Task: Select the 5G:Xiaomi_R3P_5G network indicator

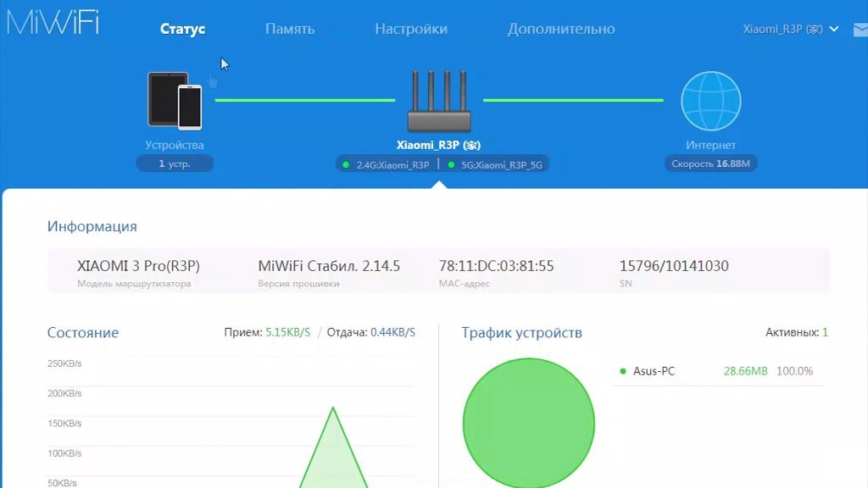Action: (x=495, y=165)
